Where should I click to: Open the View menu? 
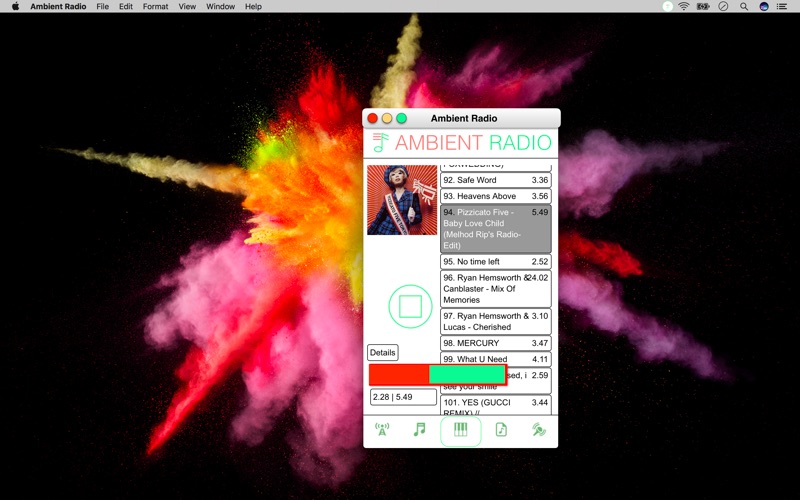(187, 6)
